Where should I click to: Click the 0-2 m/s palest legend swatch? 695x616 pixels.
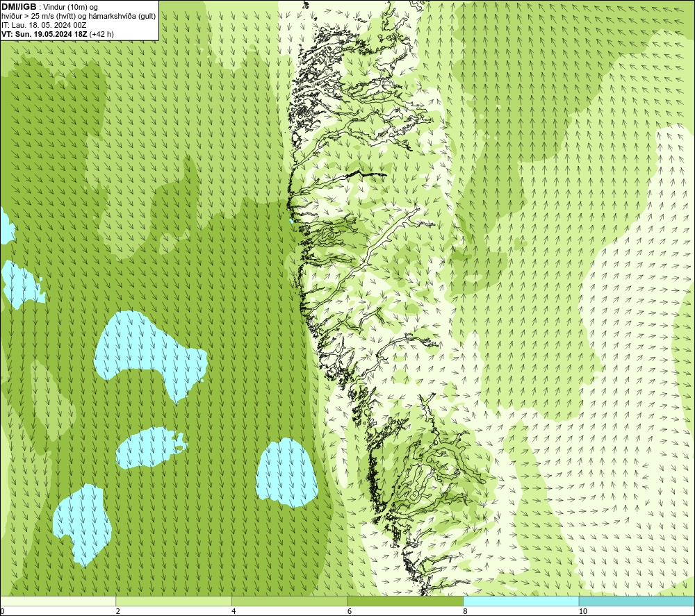click(x=58, y=601)
